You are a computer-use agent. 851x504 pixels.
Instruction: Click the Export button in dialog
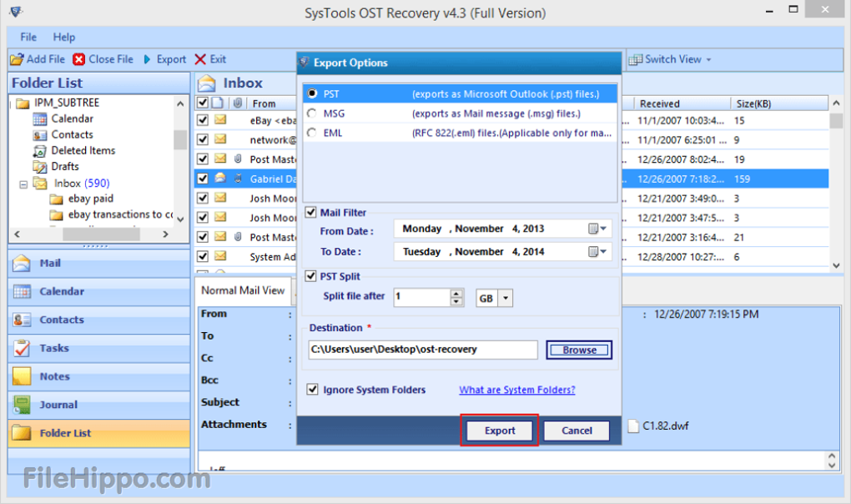499,431
